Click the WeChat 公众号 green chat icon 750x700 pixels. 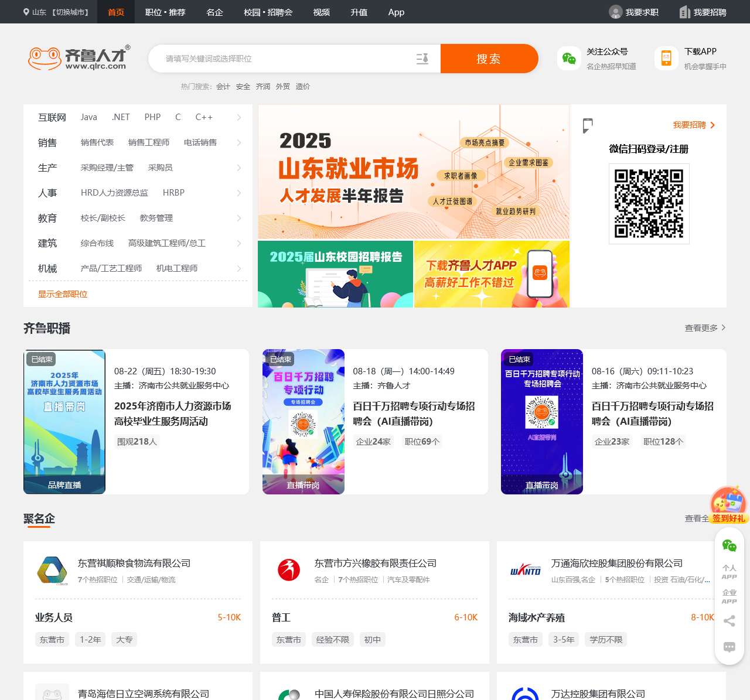tap(567, 57)
